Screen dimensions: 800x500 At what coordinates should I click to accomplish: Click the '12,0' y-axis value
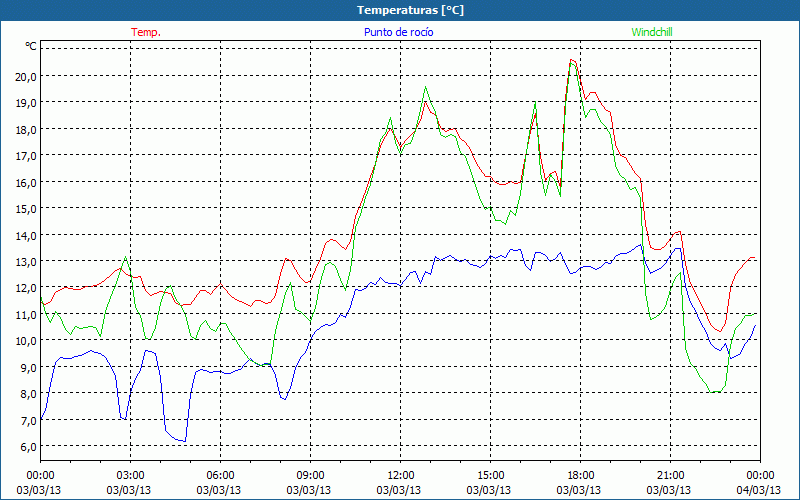pos(26,288)
